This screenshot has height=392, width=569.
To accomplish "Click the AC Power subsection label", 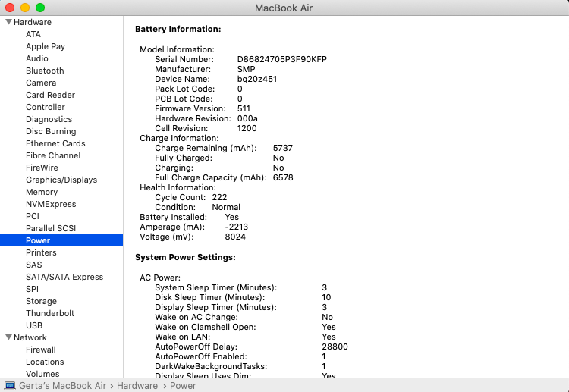I will tap(160, 278).
